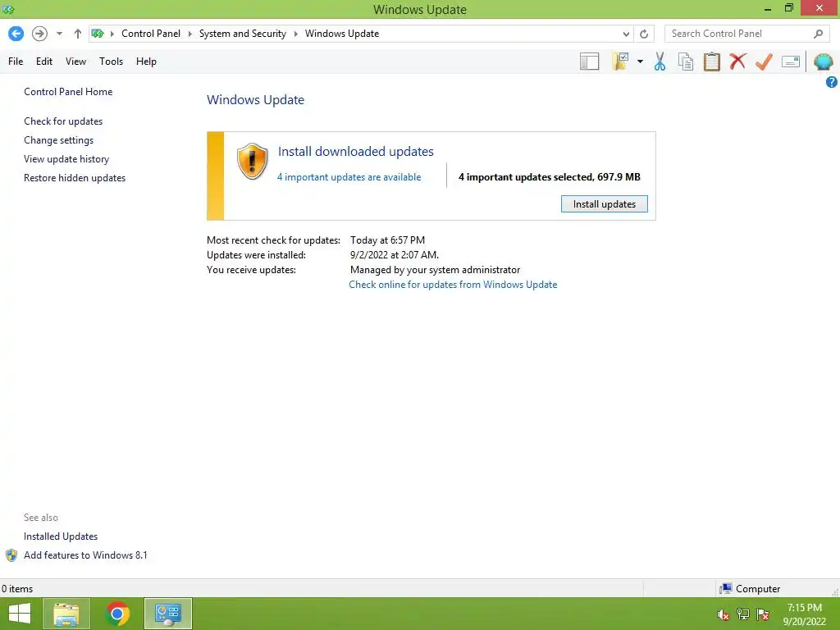The width and height of the screenshot is (840, 630).
Task: Open File Explorer from the taskbar
Action: pos(66,614)
